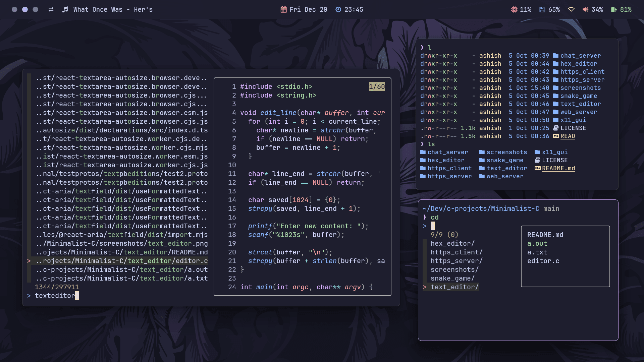Click the battery icon showing 81%

(x=614, y=10)
